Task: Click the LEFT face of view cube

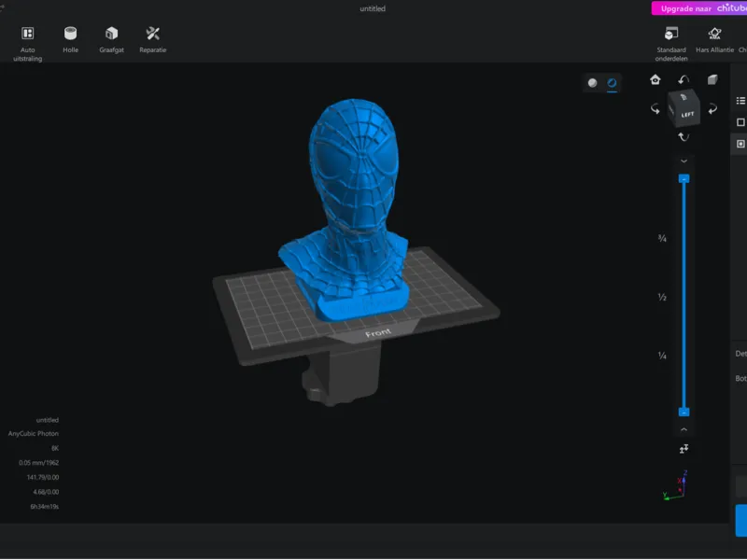Action: click(687, 114)
